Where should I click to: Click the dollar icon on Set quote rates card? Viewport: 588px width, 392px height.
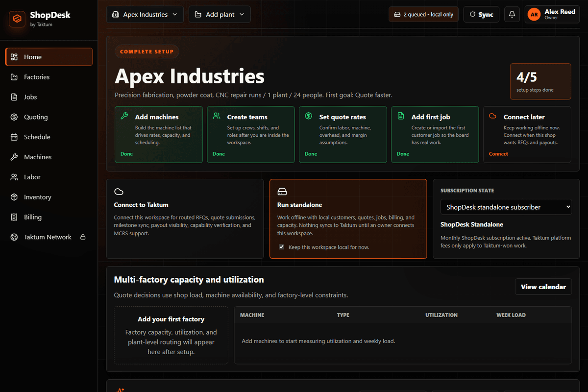[x=309, y=116]
